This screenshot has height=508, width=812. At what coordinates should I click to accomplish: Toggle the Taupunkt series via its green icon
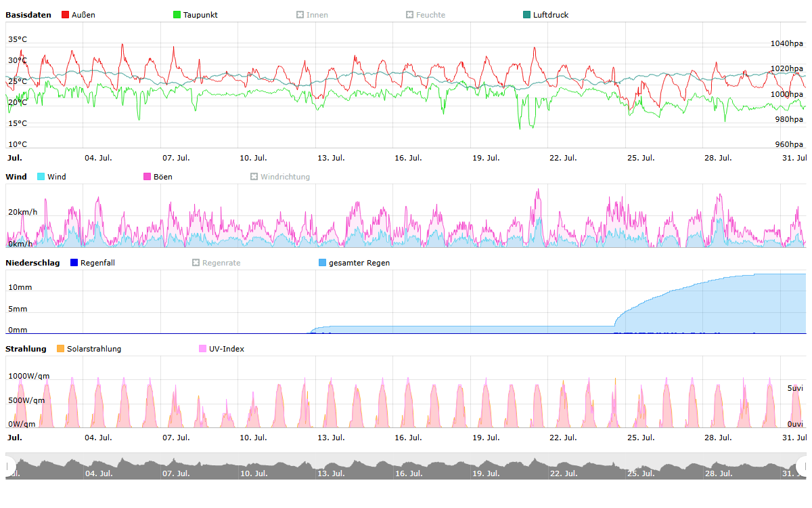(177, 15)
